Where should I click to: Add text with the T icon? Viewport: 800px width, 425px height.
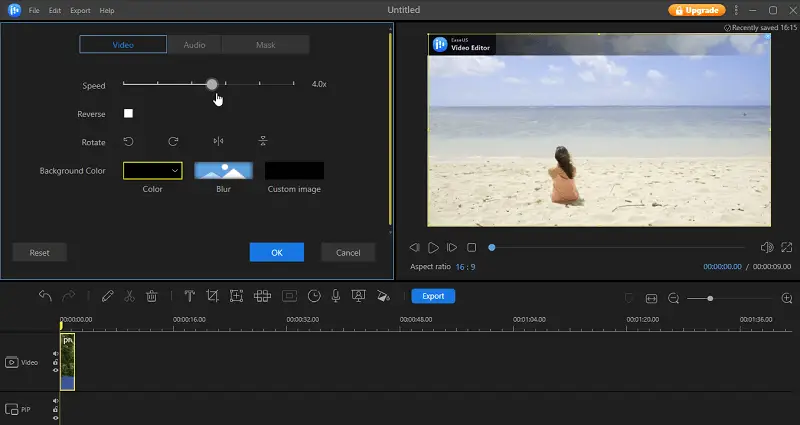(189, 296)
